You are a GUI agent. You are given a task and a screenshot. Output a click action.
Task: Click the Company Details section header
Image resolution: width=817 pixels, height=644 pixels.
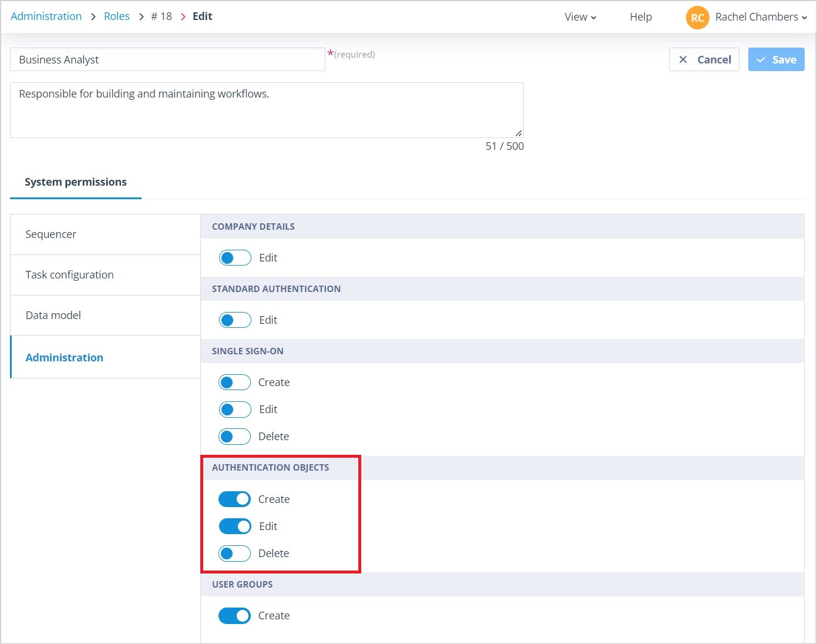(502, 226)
